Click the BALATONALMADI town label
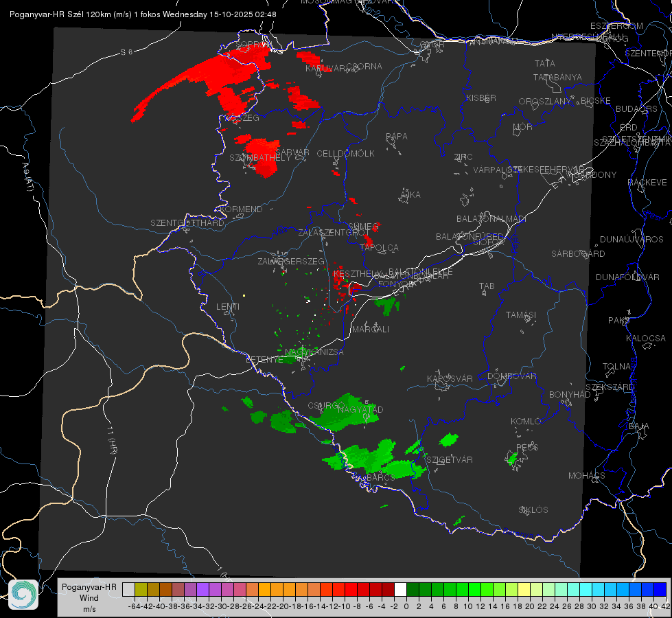The image size is (672, 618). [x=491, y=219]
